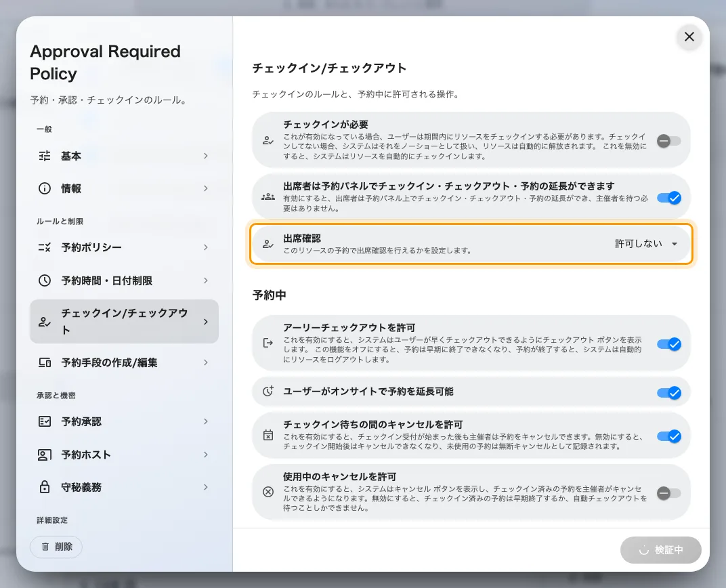Click the 基本 sliders icon in the sidebar
This screenshot has height=588, width=726.
click(45, 156)
